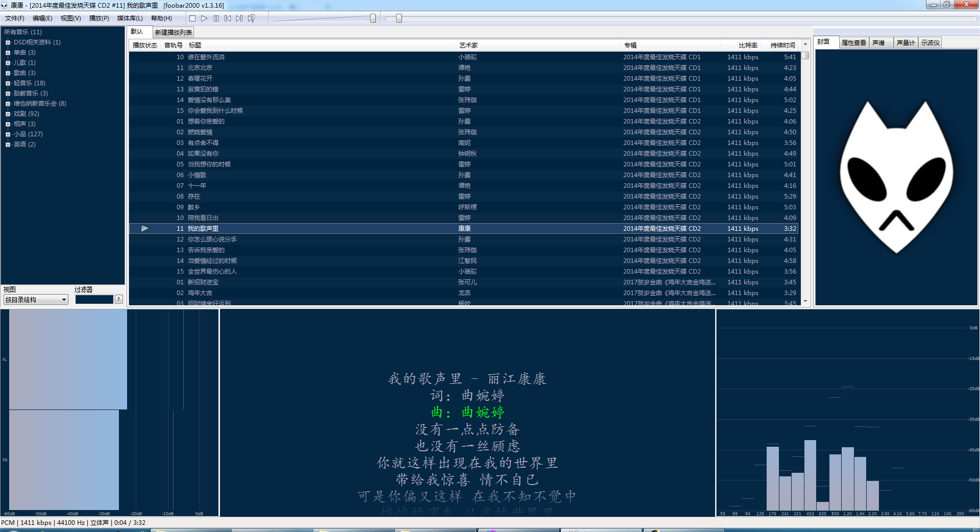This screenshot has height=532, width=980.
Task: Click the volume slider handle
Action: click(373, 18)
